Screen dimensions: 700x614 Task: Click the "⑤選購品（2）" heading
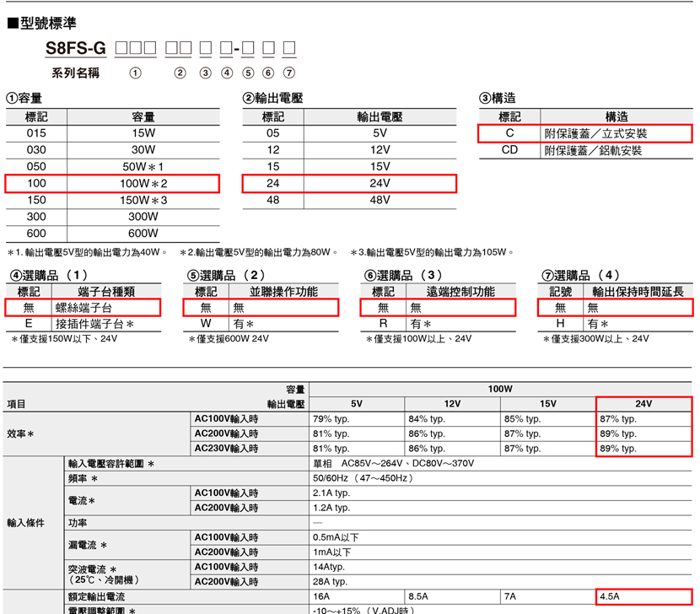coord(225,275)
